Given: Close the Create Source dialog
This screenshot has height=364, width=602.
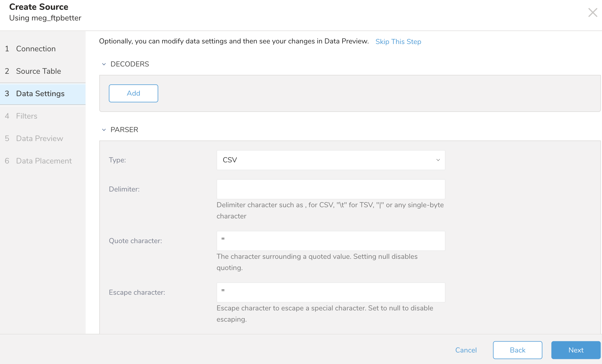Looking at the screenshot, I should pos(592,13).
